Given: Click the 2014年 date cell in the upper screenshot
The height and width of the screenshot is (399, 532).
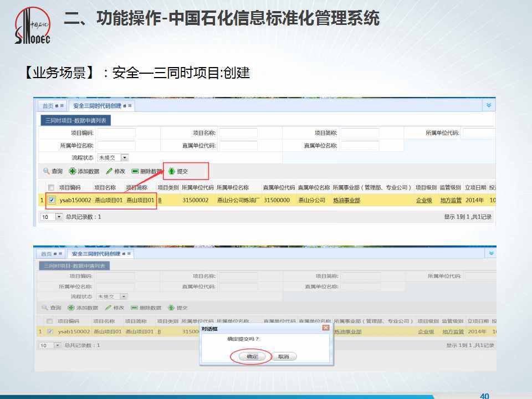Looking at the screenshot, I should pyautogui.click(x=474, y=200).
